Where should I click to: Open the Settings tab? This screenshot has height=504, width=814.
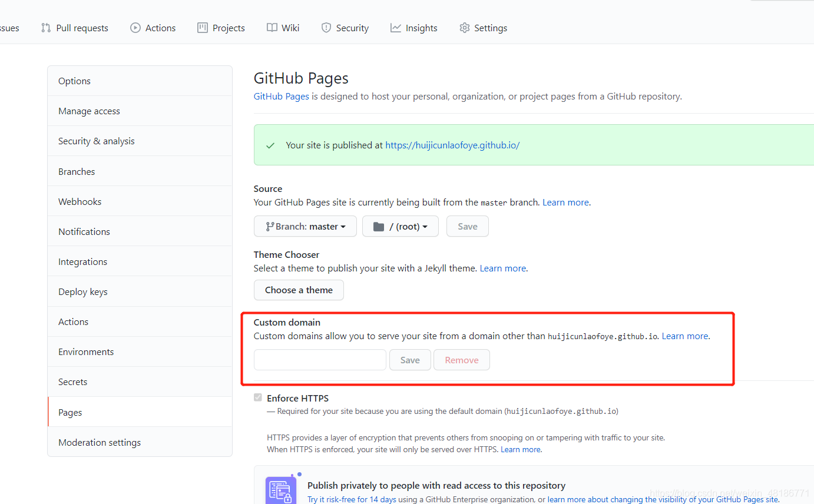pos(484,28)
